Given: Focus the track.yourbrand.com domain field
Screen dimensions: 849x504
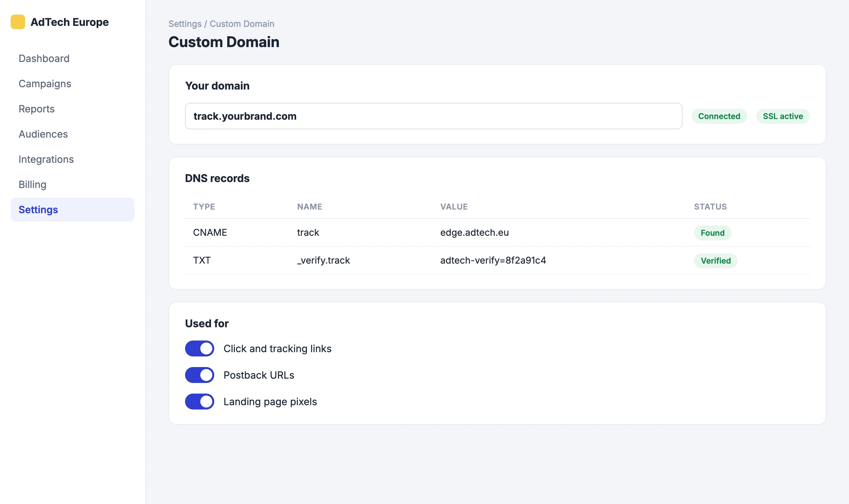Looking at the screenshot, I should tap(434, 116).
